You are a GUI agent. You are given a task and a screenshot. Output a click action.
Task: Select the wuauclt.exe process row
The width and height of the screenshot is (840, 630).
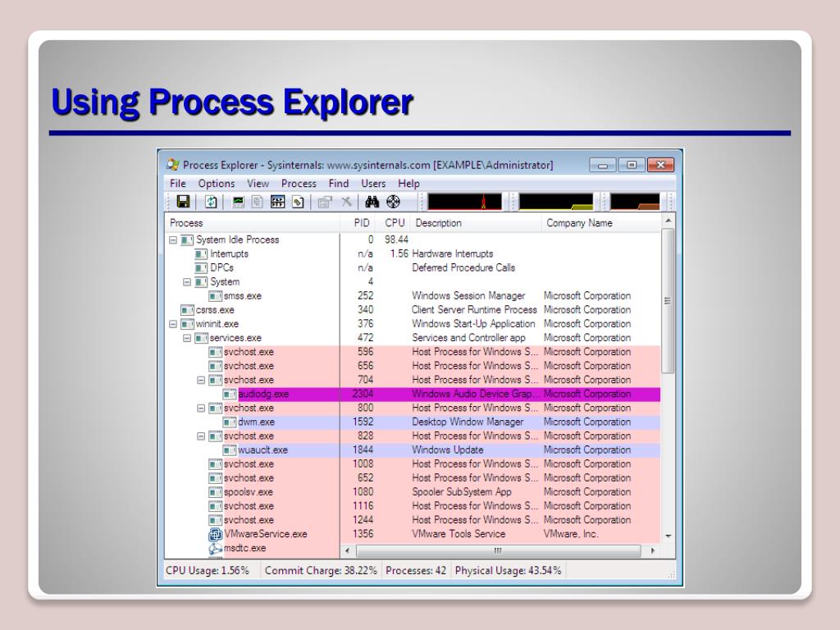point(413,450)
